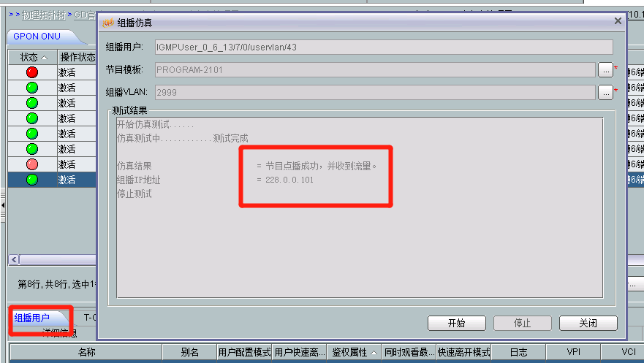Click the 关闭 button in the dialog

point(588,324)
